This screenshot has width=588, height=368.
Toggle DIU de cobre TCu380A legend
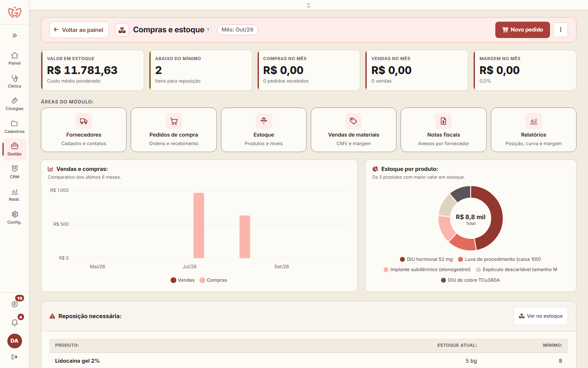pyautogui.click(x=470, y=280)
